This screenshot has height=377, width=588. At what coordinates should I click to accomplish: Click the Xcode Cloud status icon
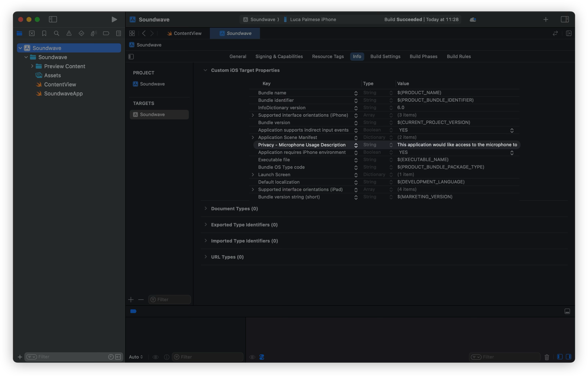(473, 19)
